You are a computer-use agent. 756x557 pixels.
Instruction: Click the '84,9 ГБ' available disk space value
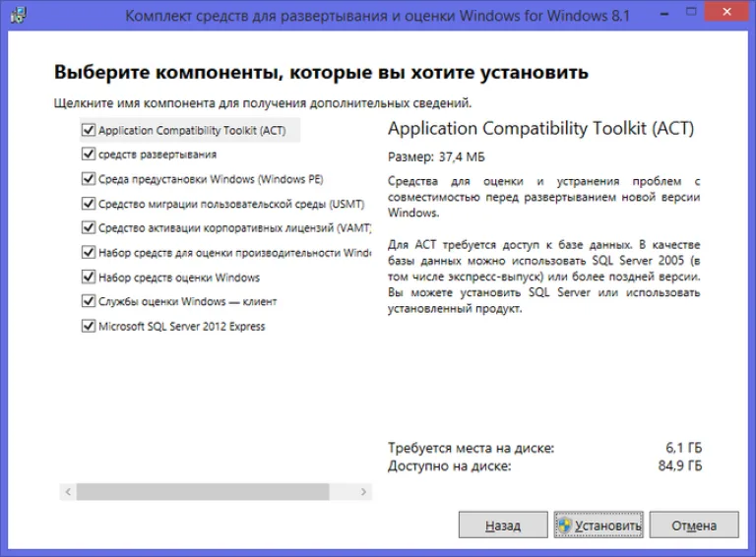click(x=680, y=465)
